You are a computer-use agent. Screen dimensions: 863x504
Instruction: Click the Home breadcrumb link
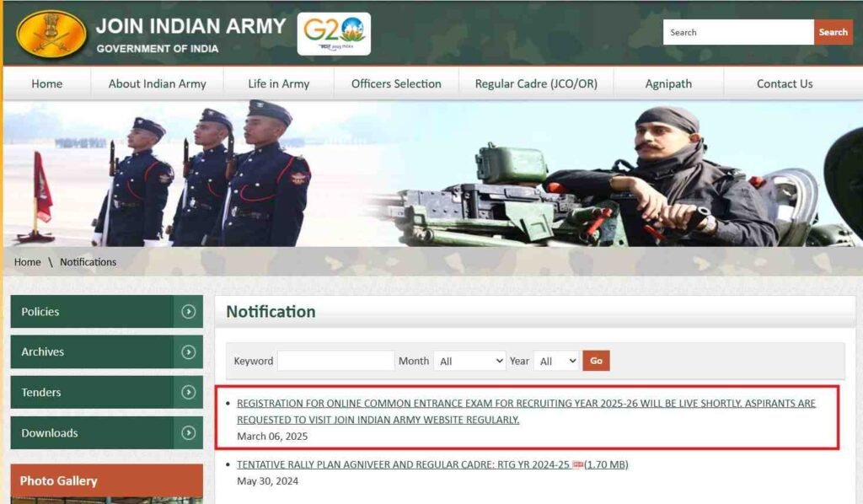pyautogui.click(x=27, y=262)
